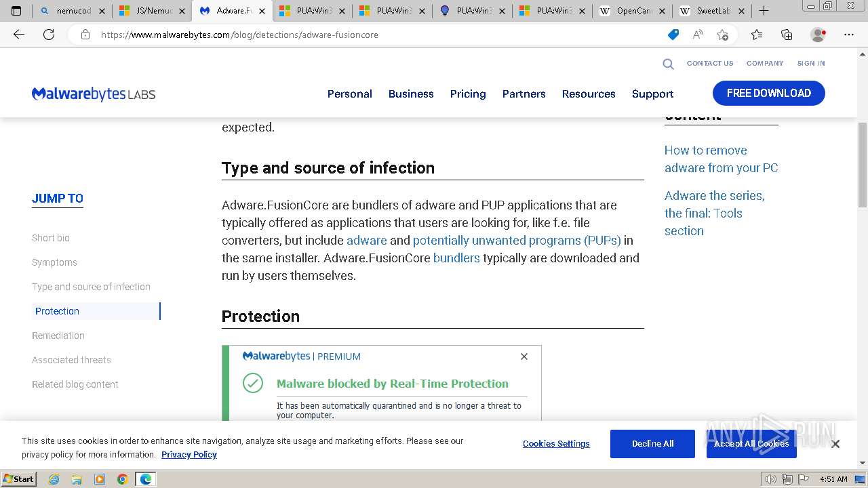The height and width of the screenshot is (488, 868).
Task: Open the tab actions menu
Action: click(16, 11)
